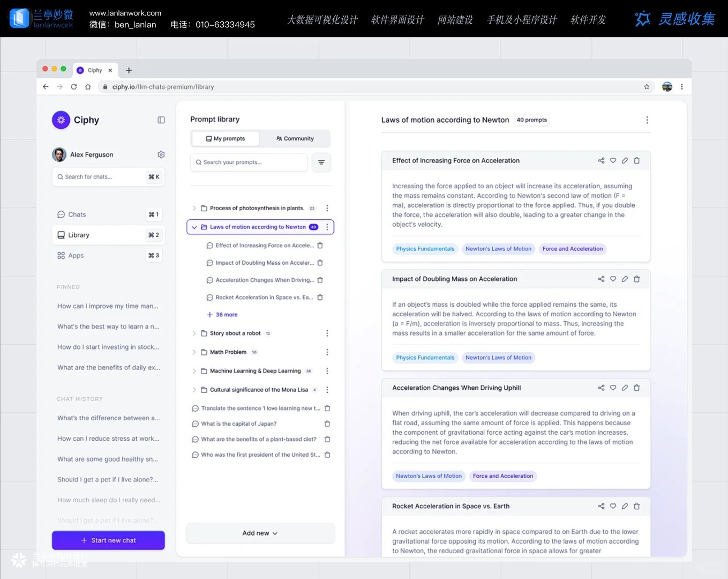Screen dimensions: 728x579
Task: Share the 'Impact of Doubling Mass' card
Action: tap(601, 279)
